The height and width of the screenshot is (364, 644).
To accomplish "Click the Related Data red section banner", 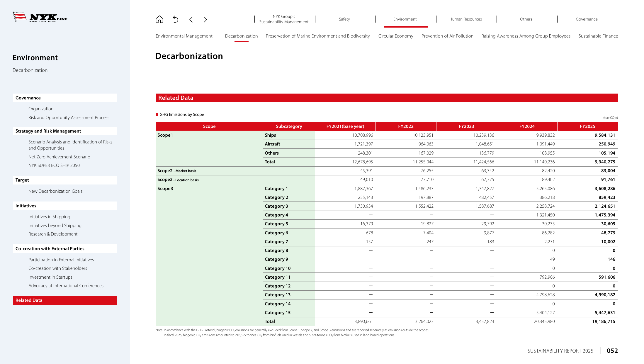I will [x=387, y=98].
